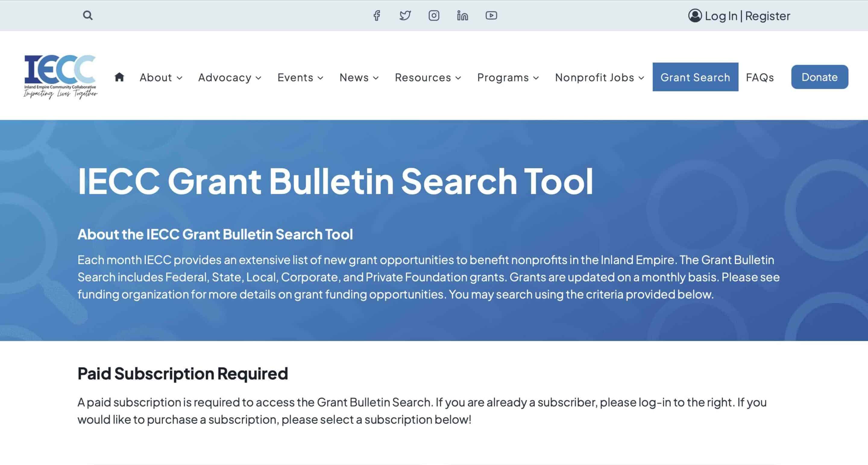This screenshot has height=465, width=868.
Task: Open the Instagram icon link
Action: pos(434,15)
